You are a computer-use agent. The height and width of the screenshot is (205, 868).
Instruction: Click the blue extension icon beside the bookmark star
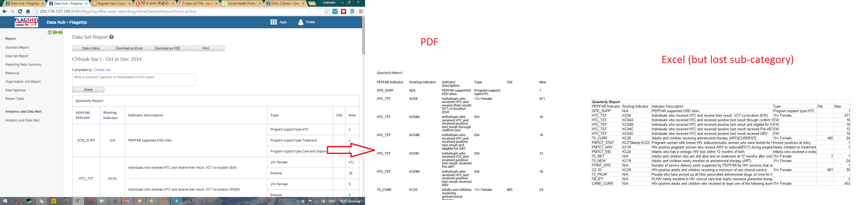[335, 11]
